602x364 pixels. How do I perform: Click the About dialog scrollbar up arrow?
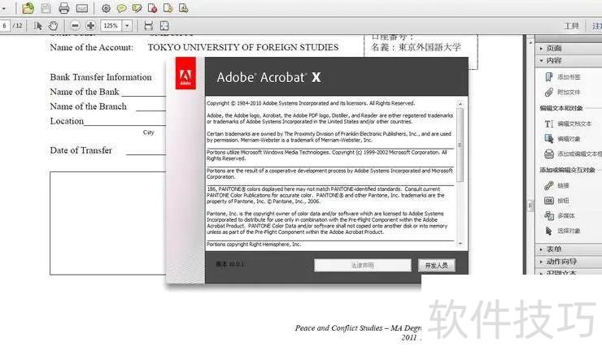coord(460,104)
